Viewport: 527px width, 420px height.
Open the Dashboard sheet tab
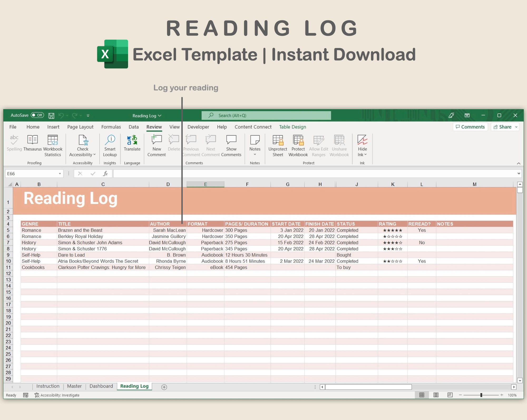101,386
